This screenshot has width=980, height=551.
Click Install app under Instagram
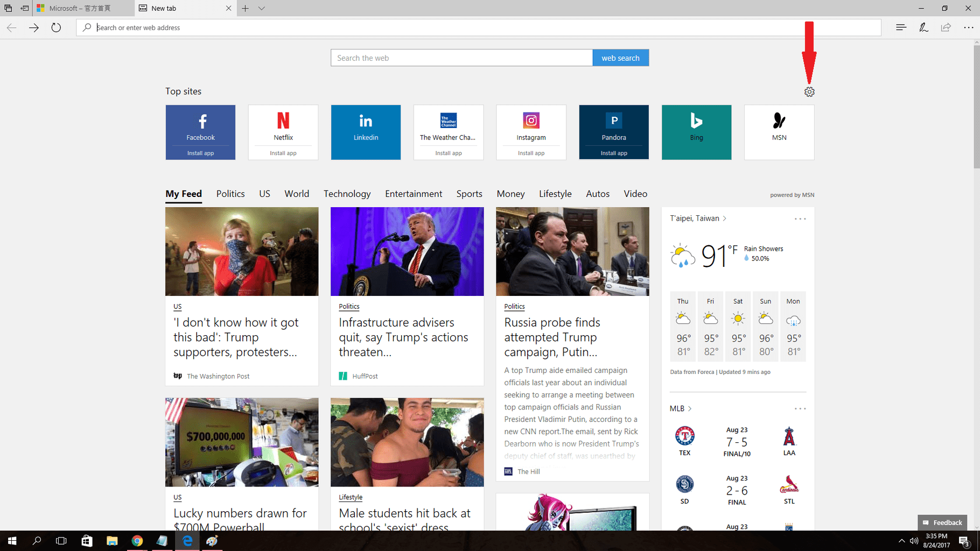pyautogui.click(x=531, y=153)
